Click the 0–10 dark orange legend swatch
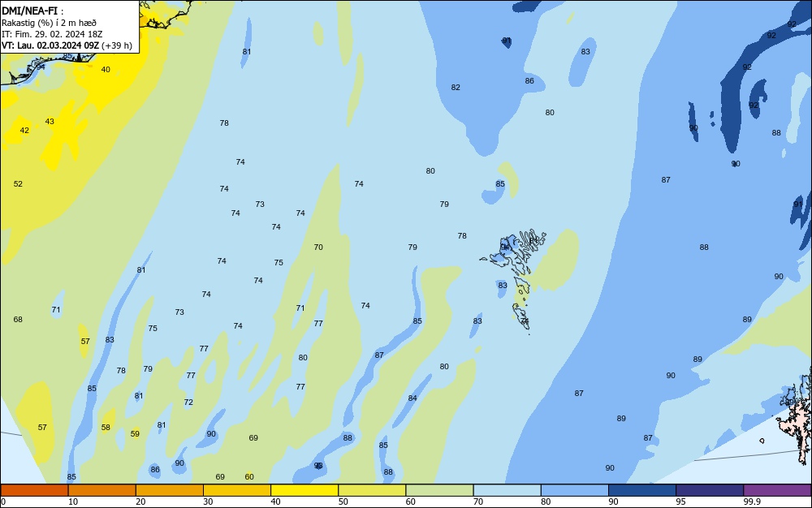The image size is (812, 508). 34,490
